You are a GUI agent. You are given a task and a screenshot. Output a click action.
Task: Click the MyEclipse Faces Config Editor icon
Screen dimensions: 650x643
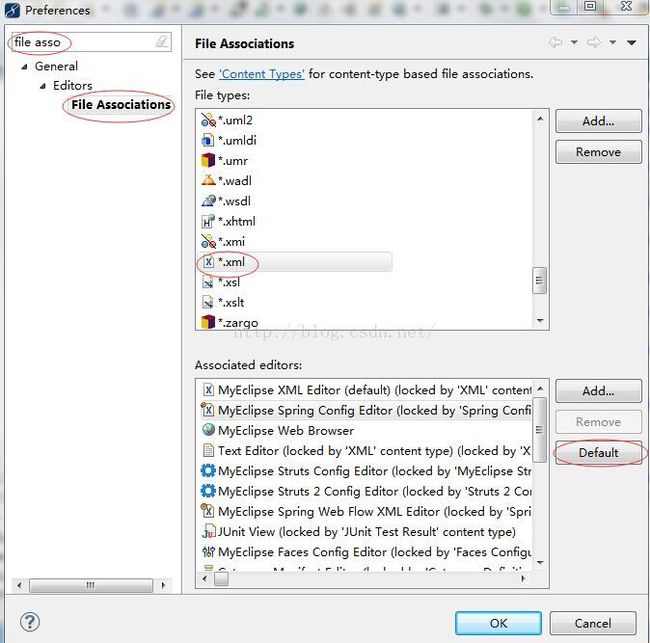208,551
